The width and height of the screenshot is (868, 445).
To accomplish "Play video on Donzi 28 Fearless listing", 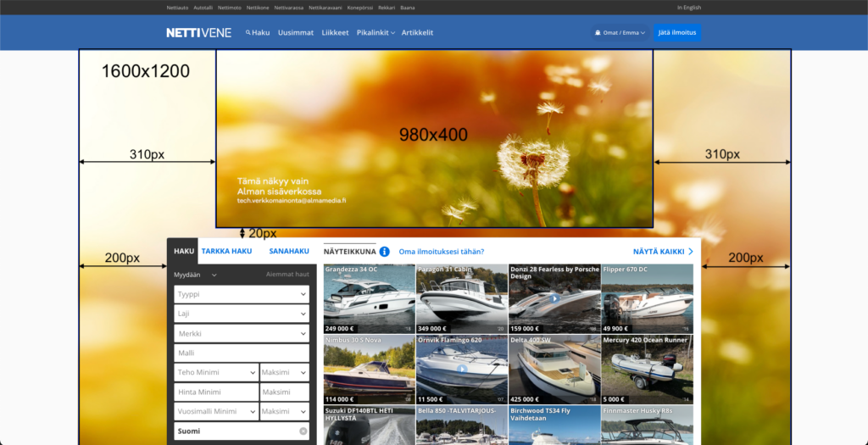I will pyautogui.click(x=554, y=298).
